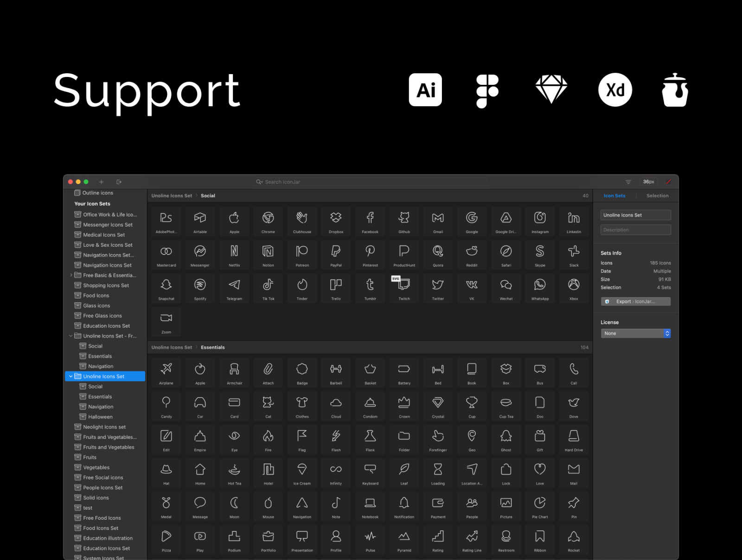Select the Pie Chart icon
The image size is (742, 560).
pos(540,506)
